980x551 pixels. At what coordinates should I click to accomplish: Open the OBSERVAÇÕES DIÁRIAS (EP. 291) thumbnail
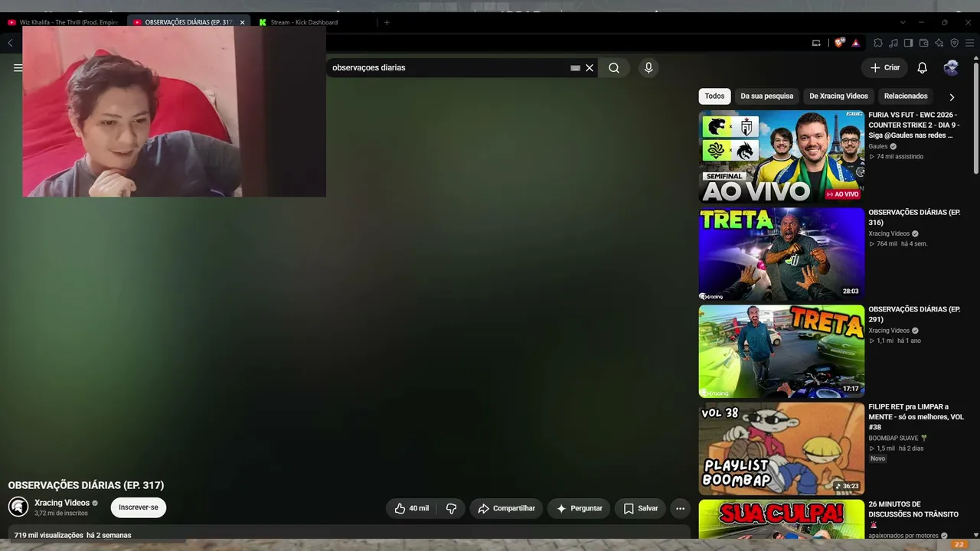(781, 351)
